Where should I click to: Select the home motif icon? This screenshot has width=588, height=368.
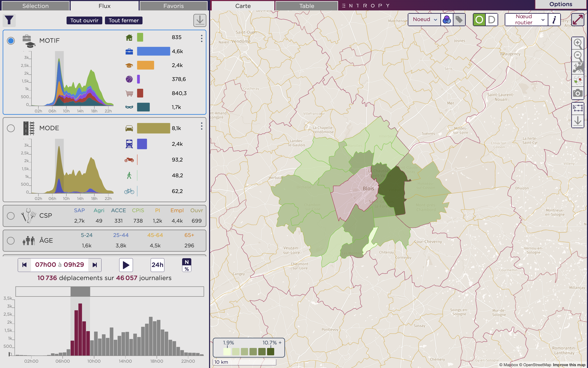tap(129, 37)
